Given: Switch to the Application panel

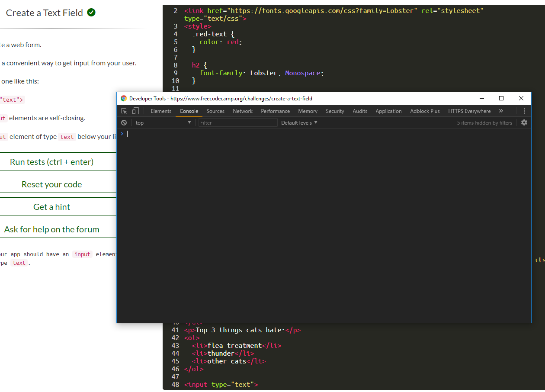Looking at the screenshot, I should [x=388, y=111].
